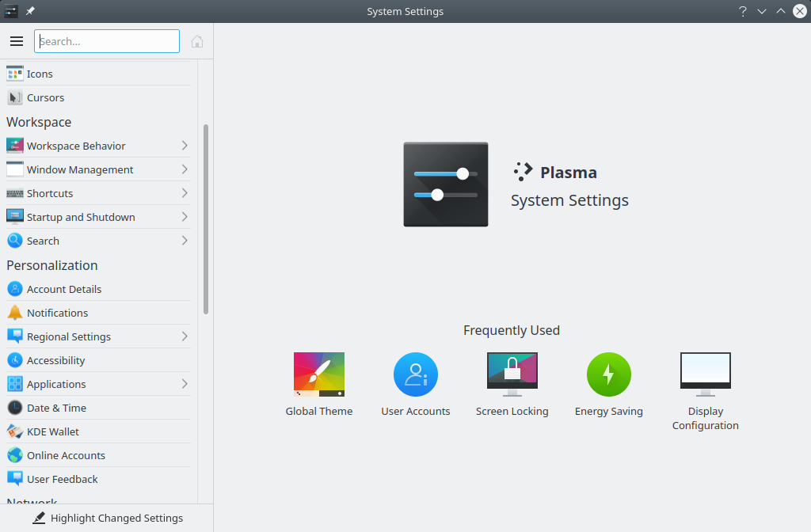Open Icons settings icon
The image size is (811, 532).
point(15,74)
